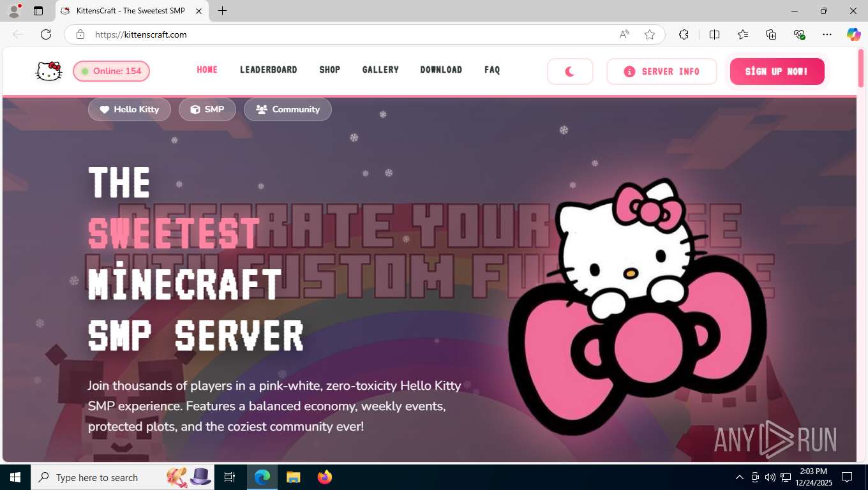868x490 pixels.
Task: Open the clock showing 2:03 PM
Action: point(812,477)
